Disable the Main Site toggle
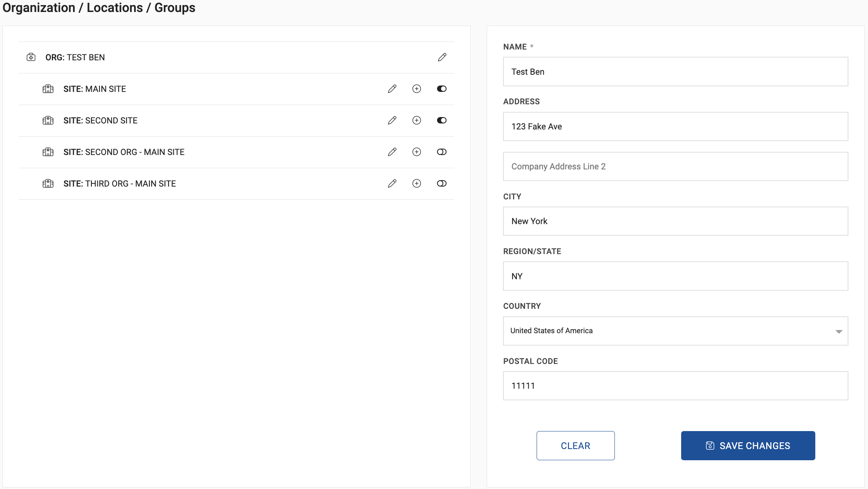The height and width of the screenshot is (489, 868). tap(442, 89)
